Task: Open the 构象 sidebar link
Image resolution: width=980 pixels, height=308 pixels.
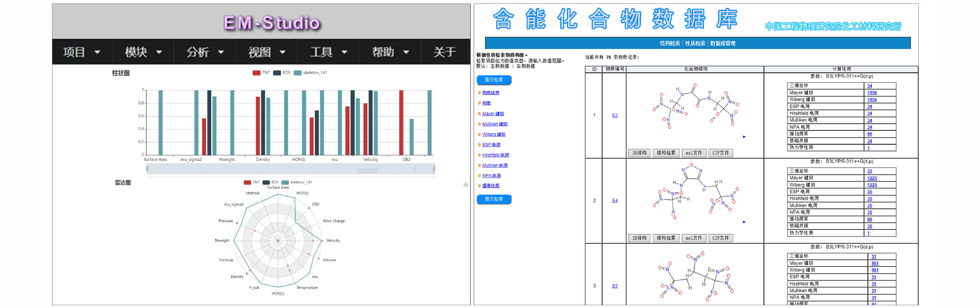Action: pyautogui.click(x=487, y=103)
